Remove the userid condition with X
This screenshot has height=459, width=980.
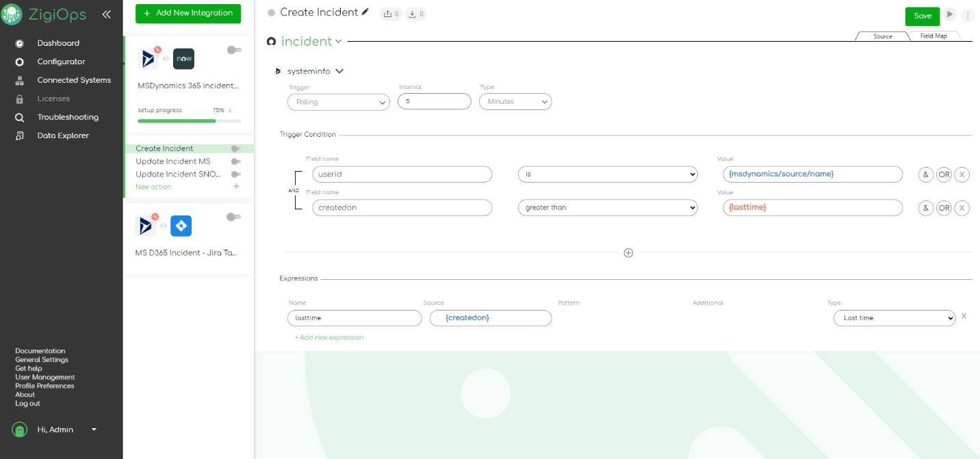pos(962,174)
